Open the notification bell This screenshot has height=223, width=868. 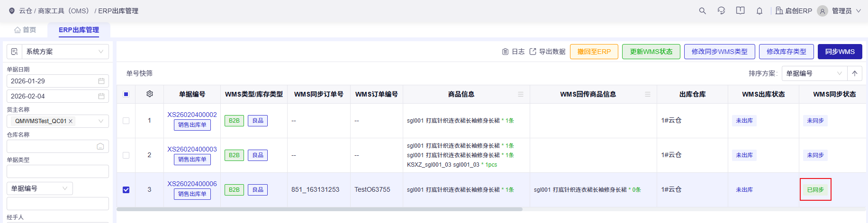coord(759,10)
